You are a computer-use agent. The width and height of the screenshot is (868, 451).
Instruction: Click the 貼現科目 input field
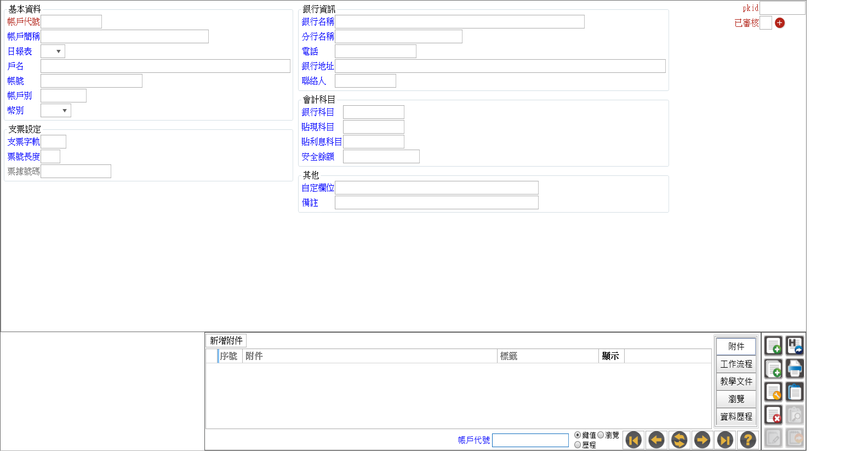374,127
